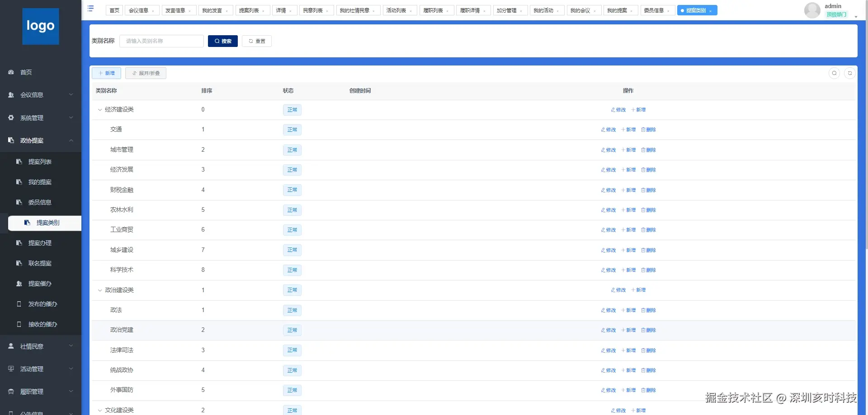The image size is (868, 415).
Task: Collapse the 文化建设类 tree row
Action: pyautogui.click(x=100, y=410)
